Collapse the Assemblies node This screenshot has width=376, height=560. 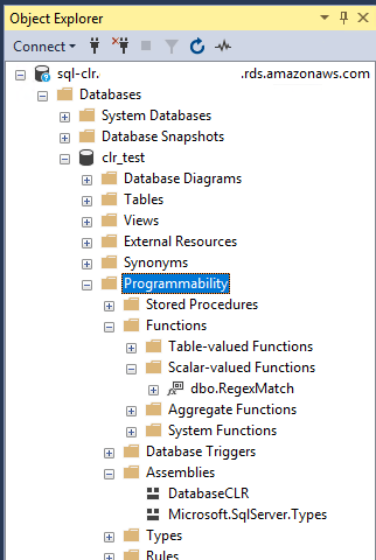tap(109, 474)
